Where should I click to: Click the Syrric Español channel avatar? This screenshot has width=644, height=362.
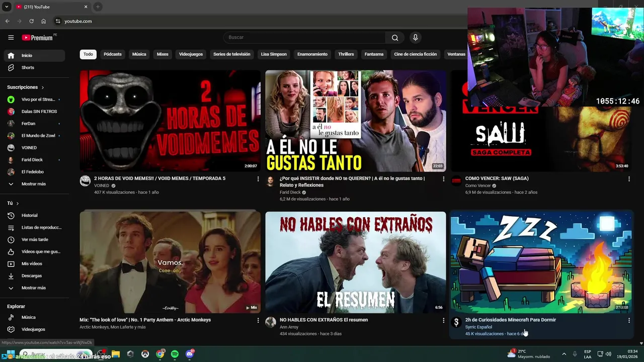click(456, 322)
